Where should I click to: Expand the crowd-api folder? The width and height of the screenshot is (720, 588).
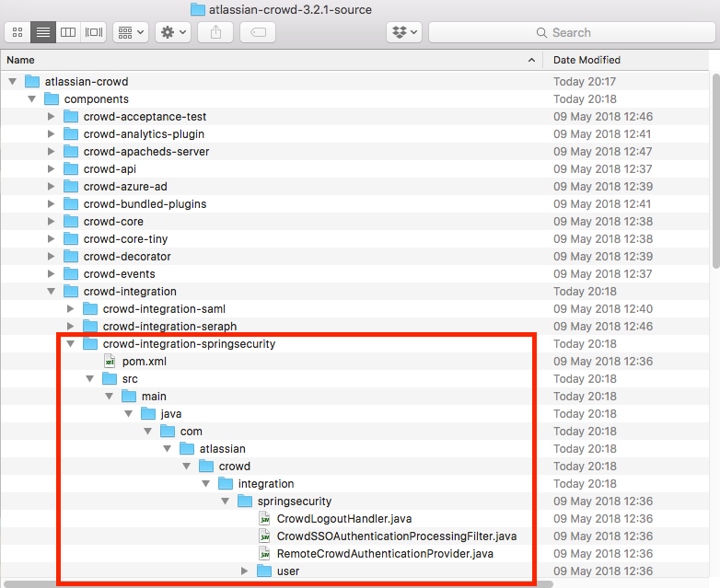coord(51,169)
